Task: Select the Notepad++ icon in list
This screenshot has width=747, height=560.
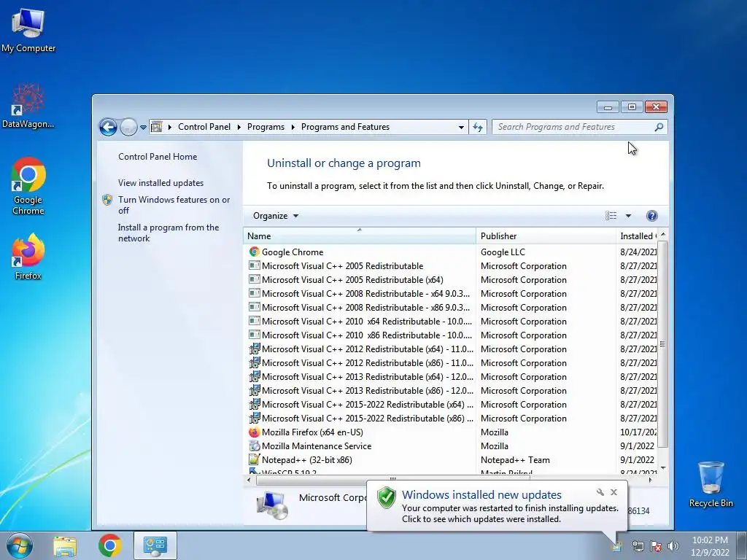Action: (x=255, y=460)
